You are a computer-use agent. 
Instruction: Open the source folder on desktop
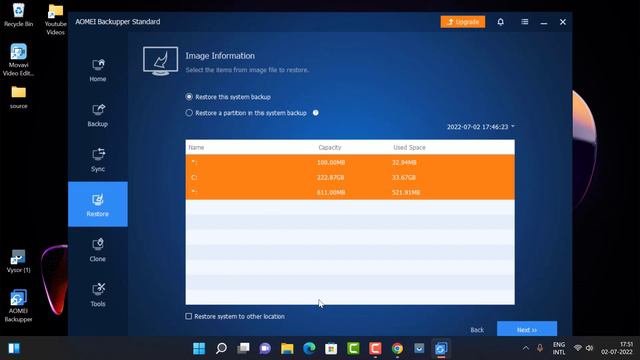coord(18,97)
